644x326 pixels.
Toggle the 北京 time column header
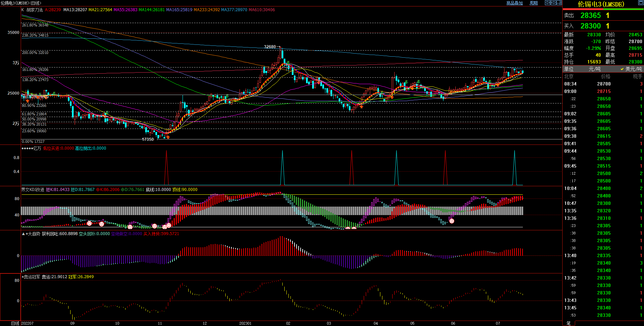point(569,76)
